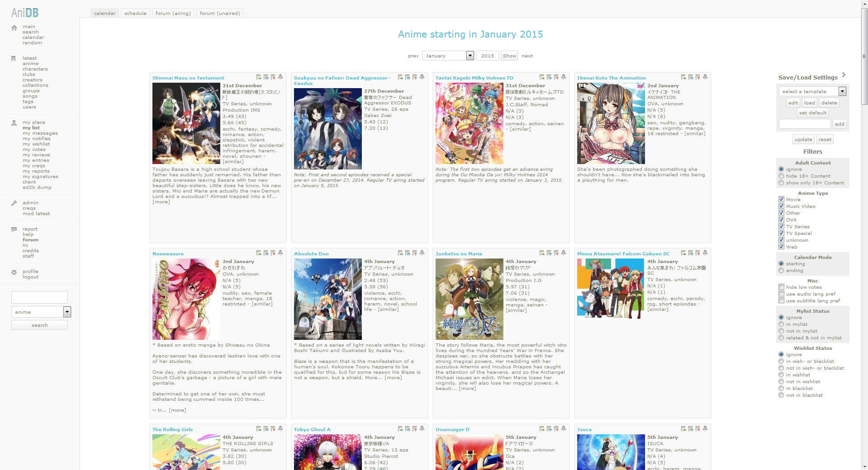The width and height of the screenshot is (868, 470).
Task: Click the speech bubble icon beside report
Action: (x=14, y=230)
